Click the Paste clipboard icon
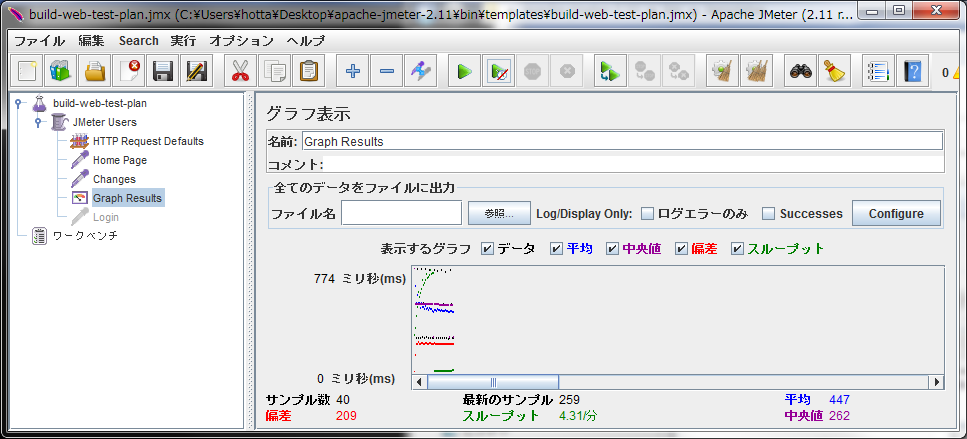The image size is (967, 439). (x=308, y=71)
